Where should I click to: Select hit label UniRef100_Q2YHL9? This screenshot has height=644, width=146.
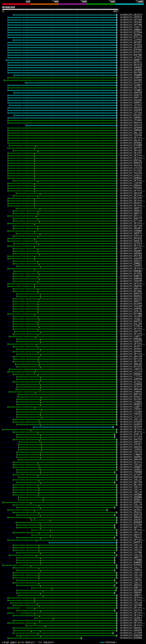click(131, 244)
